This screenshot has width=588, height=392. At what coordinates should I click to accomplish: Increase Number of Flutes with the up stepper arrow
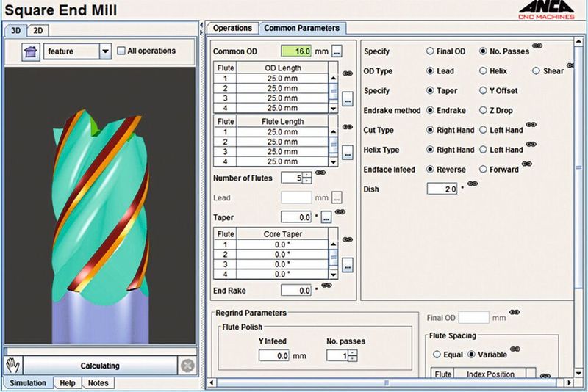coord(306,175)
